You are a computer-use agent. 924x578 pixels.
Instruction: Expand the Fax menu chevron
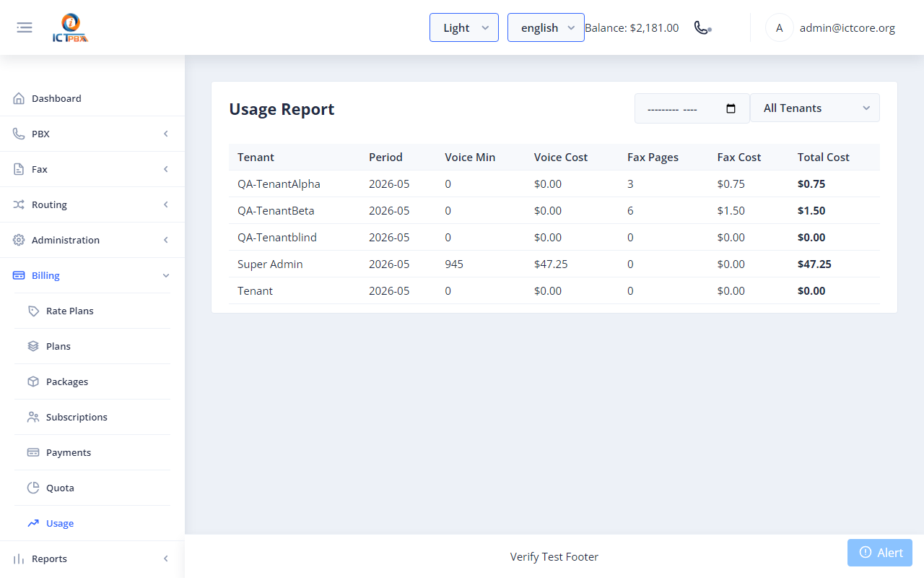[x=166, y=169]
